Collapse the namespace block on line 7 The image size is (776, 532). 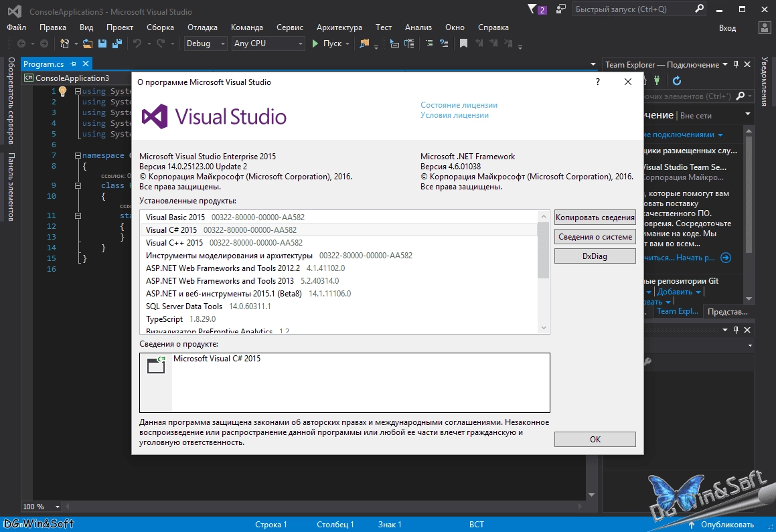(78, 155)
